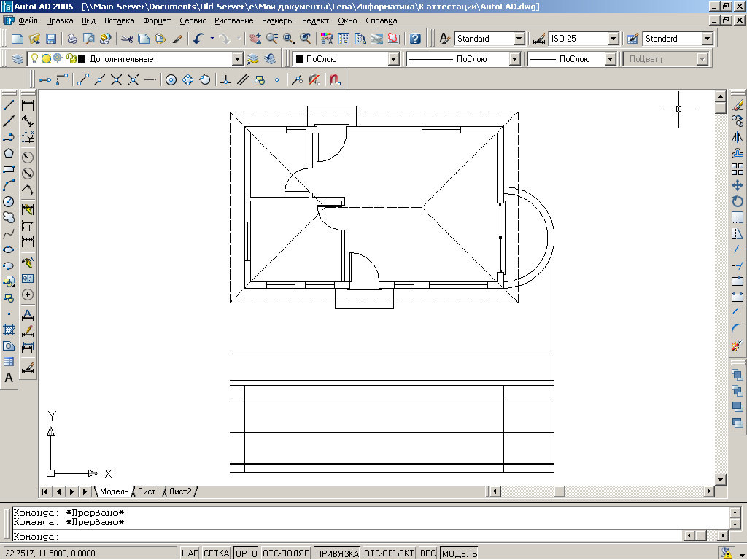Activate the Rotate tool
The height and width of the screenshot is (560, 747).
click(737, 201)
